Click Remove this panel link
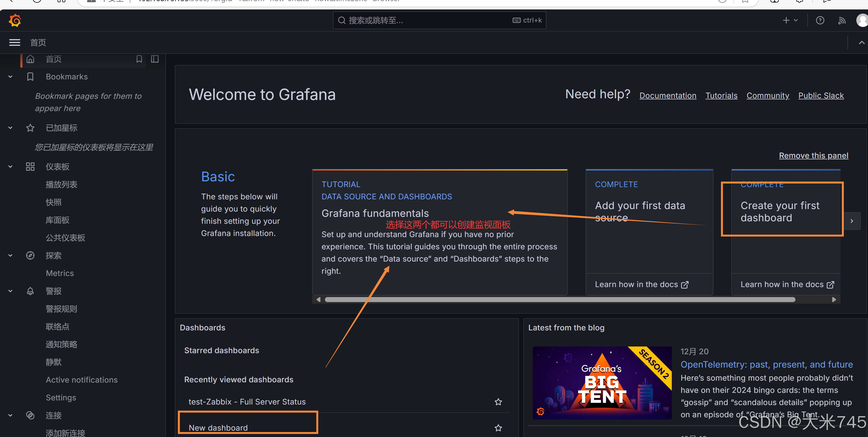The width and height of the screenshot is (868, 437). coord(813,155)
